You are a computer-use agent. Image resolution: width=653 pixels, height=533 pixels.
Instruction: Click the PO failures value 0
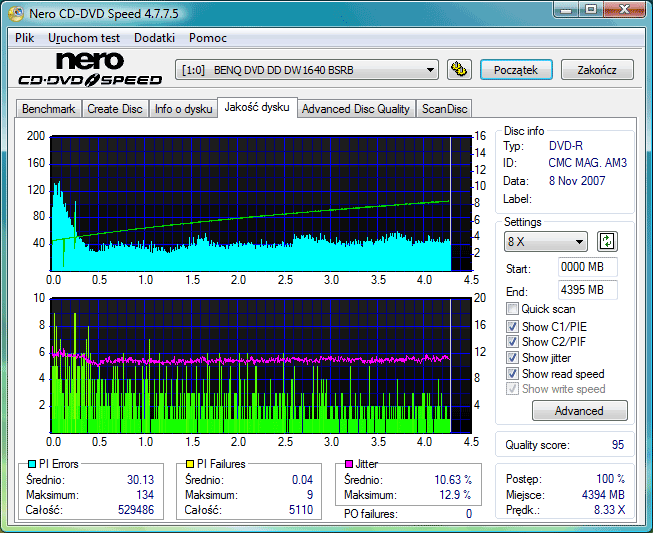point(469,514)
